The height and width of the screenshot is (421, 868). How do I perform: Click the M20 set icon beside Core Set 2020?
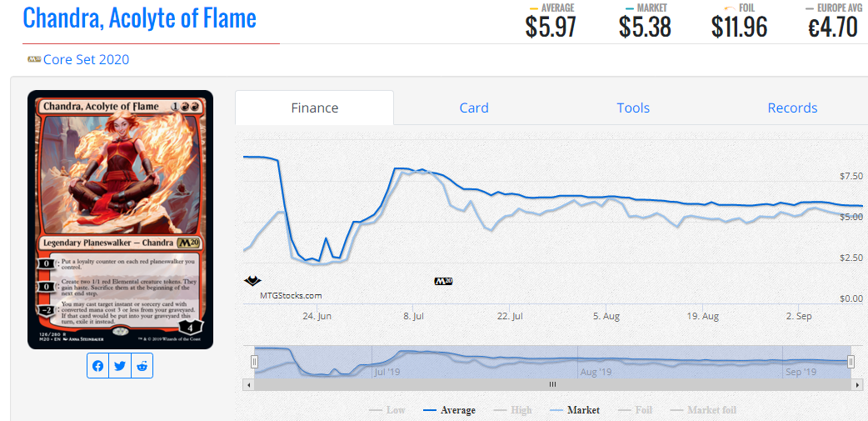click(34, 59)
